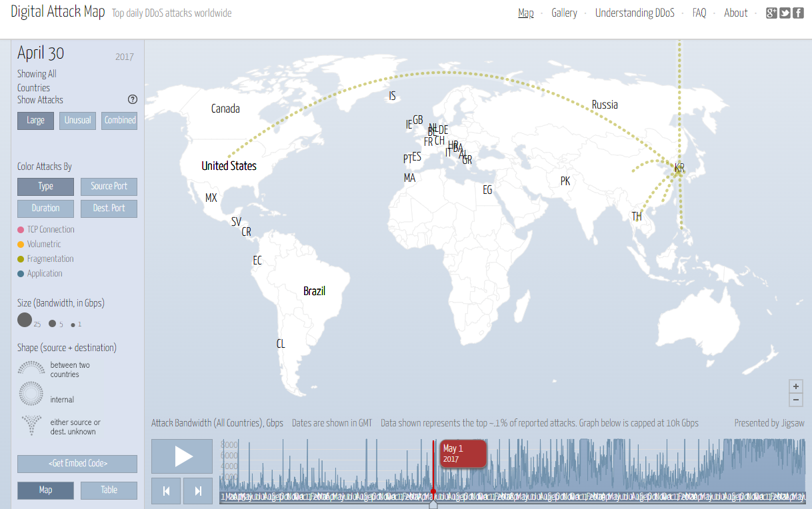
Task: Click the timeline slider handle below the red line
Action: [x=433, y=504]
